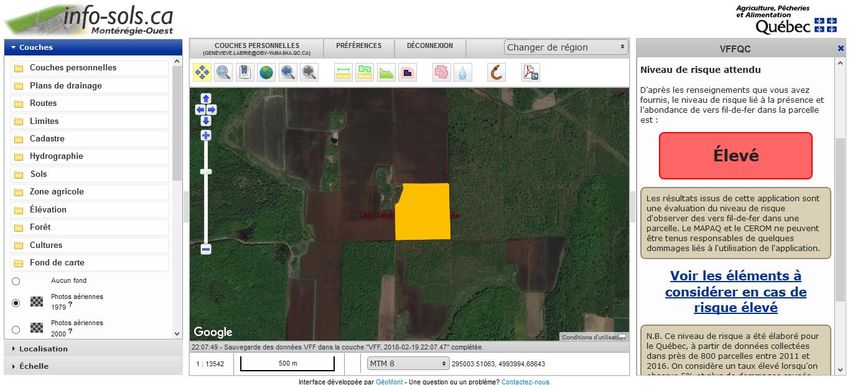Click the pink polygon selection tool
850x385 pixels.
point(441,72)
